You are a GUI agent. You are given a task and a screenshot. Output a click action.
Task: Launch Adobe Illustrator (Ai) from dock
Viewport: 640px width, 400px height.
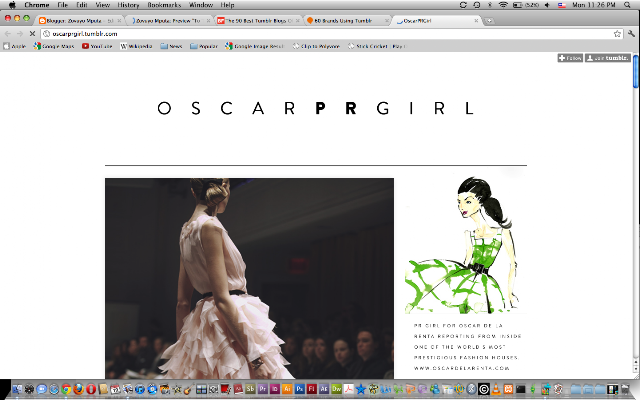tap(287, 389)
